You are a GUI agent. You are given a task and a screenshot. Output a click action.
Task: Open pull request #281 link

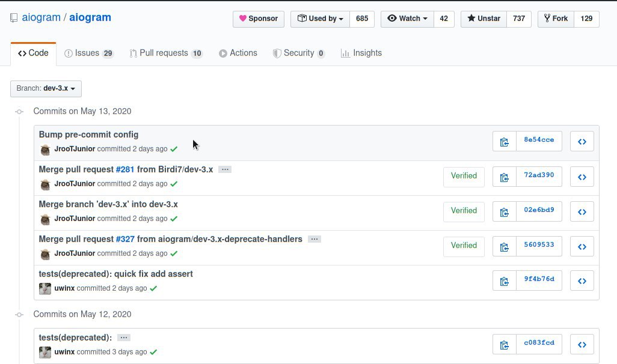click(125, 169)
